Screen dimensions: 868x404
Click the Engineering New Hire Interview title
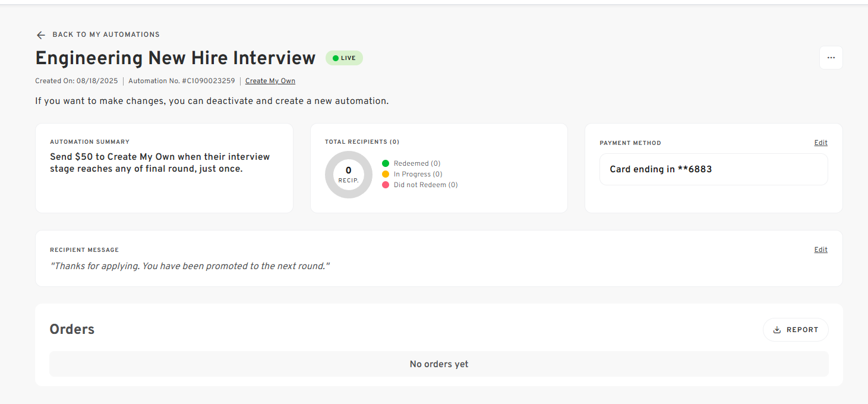(x=175, y=58)
